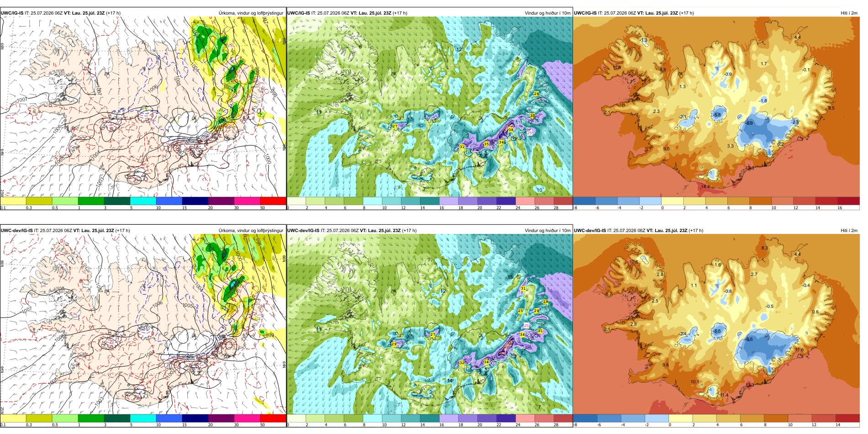Select the 2.7 temperature on UWC-dev temperature map
Image resolution: width=868 pixels, height=434 pixels.
(754, 275)
